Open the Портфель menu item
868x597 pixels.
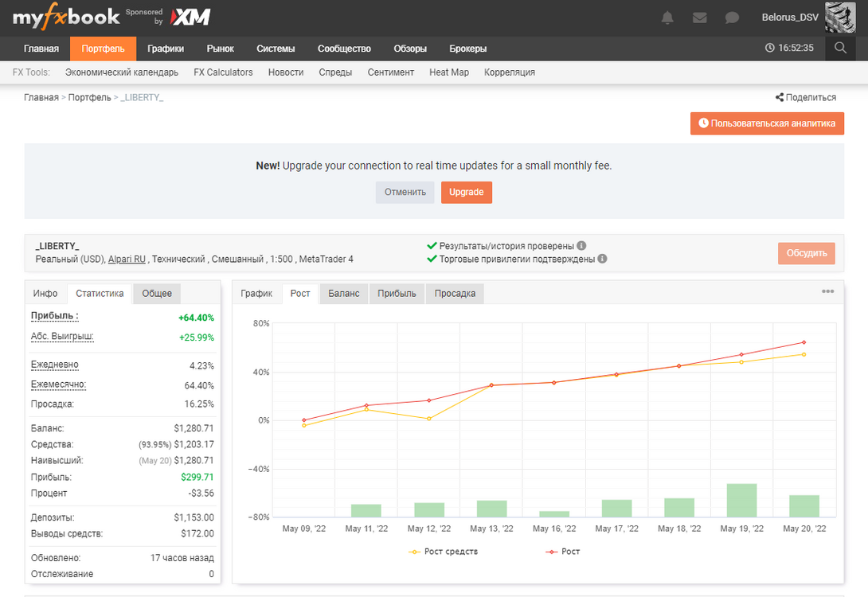click(103, 49)
